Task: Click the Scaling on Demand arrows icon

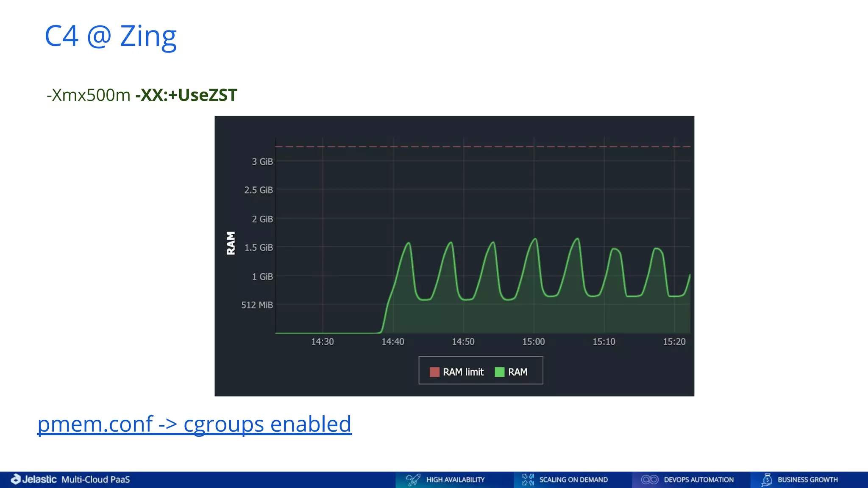Action: point(528,480)
